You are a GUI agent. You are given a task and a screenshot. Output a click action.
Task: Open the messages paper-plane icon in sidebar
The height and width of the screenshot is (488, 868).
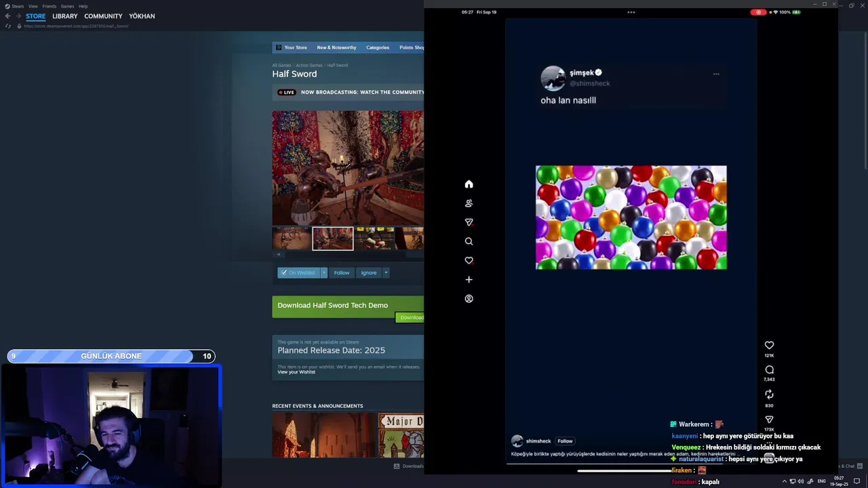coord(469,222)
